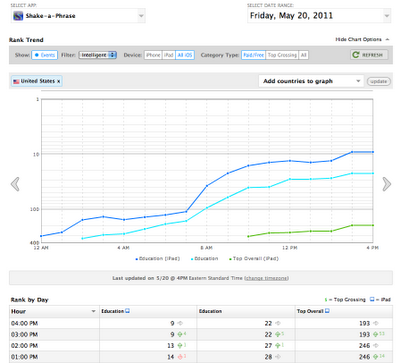The image size is (400, 363).
Task: Click the up arrow beside 27 at 02:00 PM
Action: click(x=278, y=346)
